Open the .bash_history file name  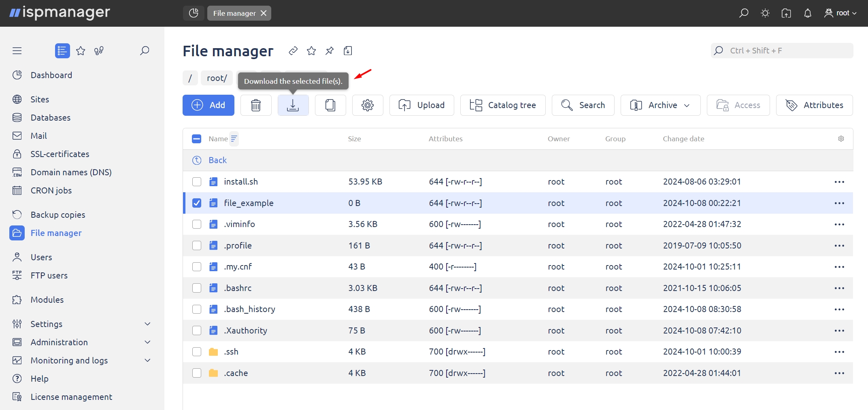point(249,309)
